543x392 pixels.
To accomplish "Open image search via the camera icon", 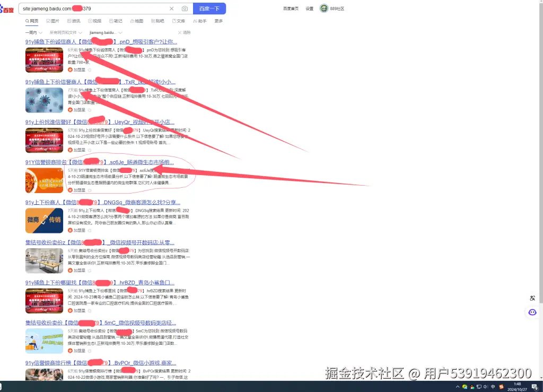I will tap(185, 8).
